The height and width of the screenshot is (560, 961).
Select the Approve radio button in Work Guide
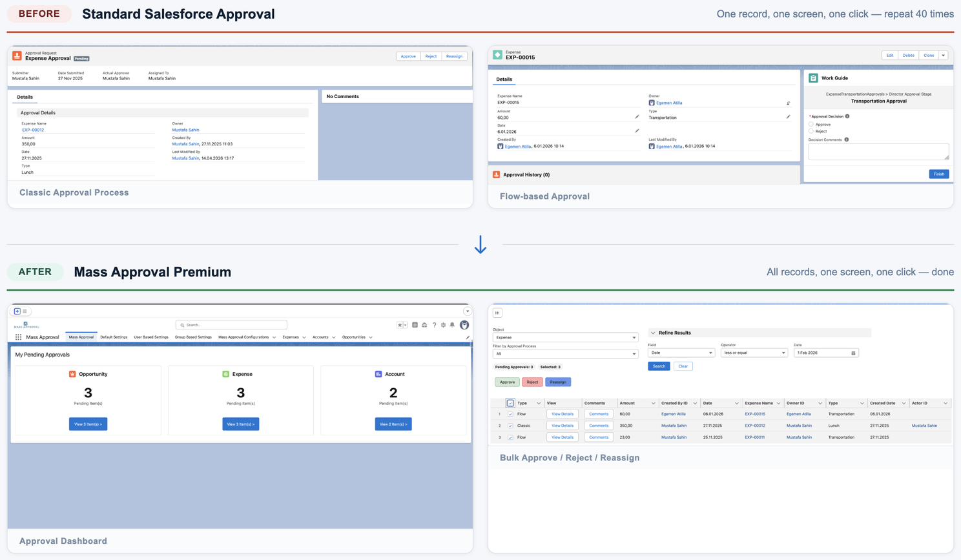tap(811, 124)
